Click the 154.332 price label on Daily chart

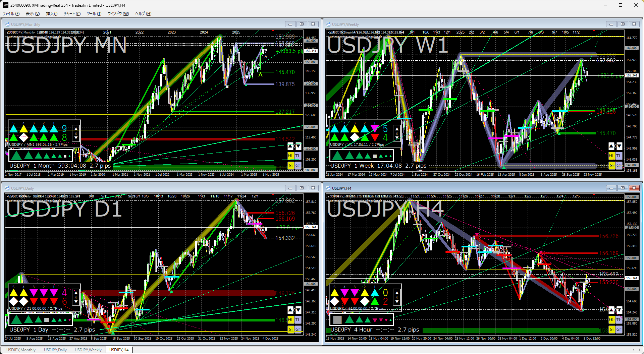pyautogui.click(x=285, y=238)
